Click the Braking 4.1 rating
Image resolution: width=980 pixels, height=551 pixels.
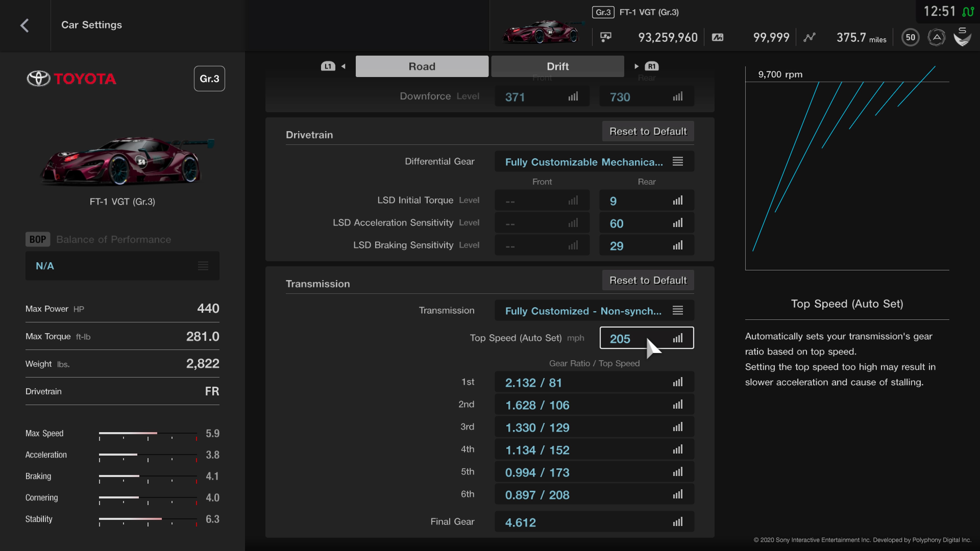pos(212,476)
